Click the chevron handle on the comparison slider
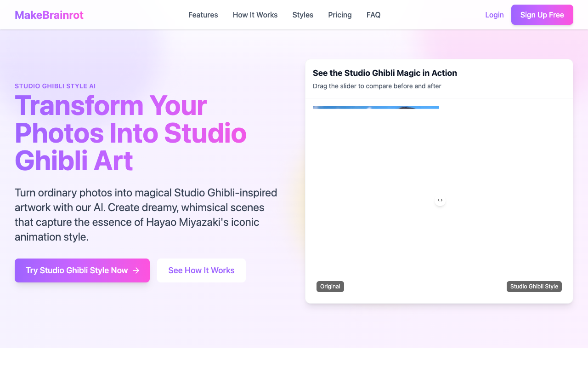This screenshot has width=588, height=368. point(440,200)
